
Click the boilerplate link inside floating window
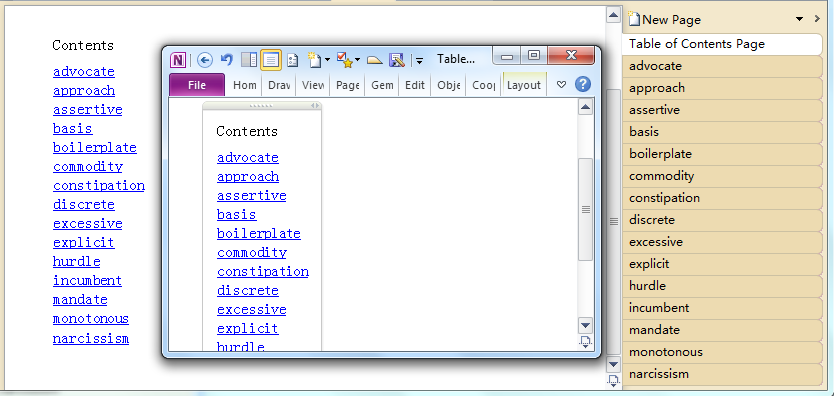(x=258, y=234)
